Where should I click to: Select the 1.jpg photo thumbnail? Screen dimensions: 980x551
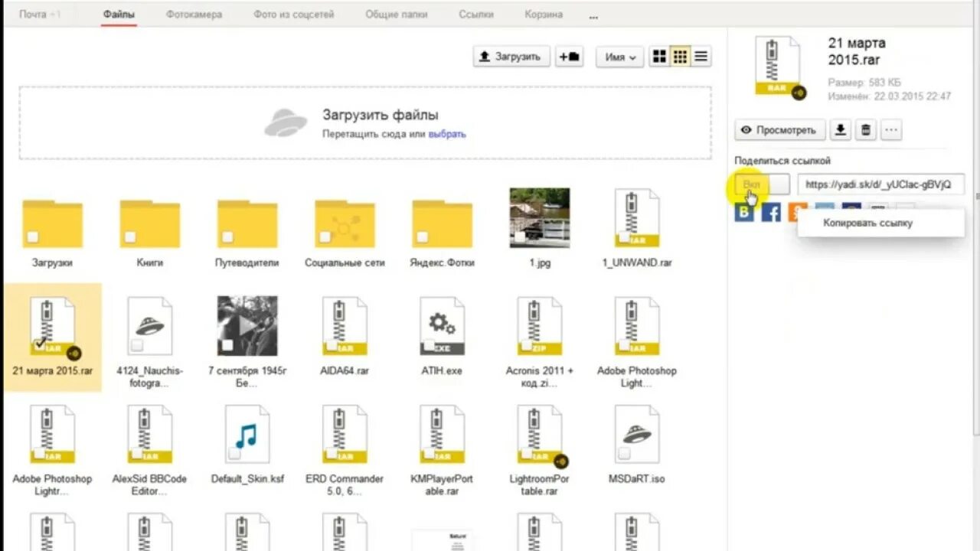pos(540,218)
